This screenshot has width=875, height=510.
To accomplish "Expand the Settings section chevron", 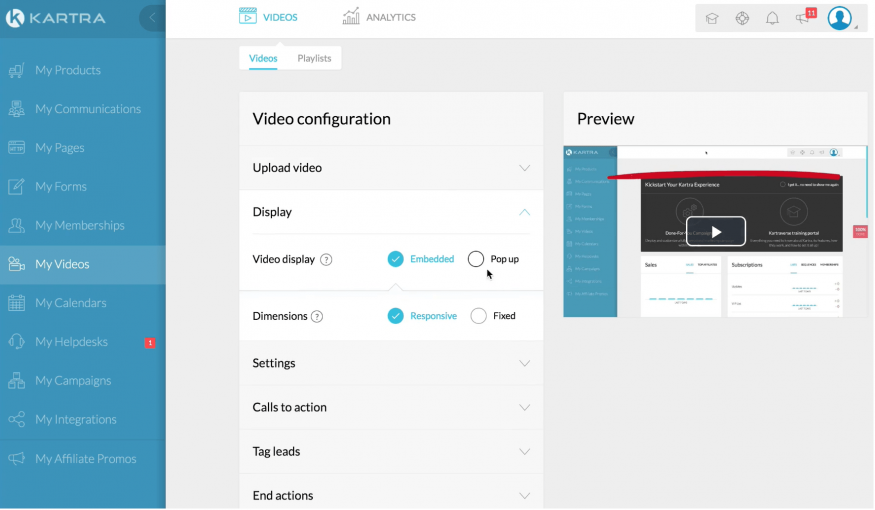I will pyautogui.click(x=524, y=363).
